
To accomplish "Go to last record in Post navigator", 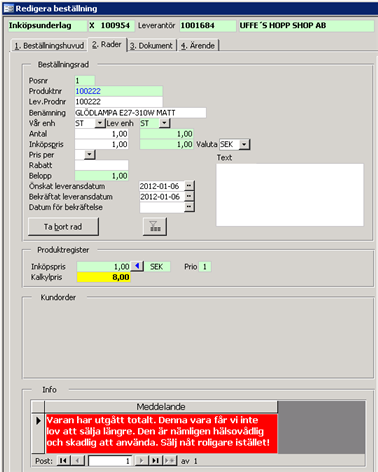I will tap(155, 461).
